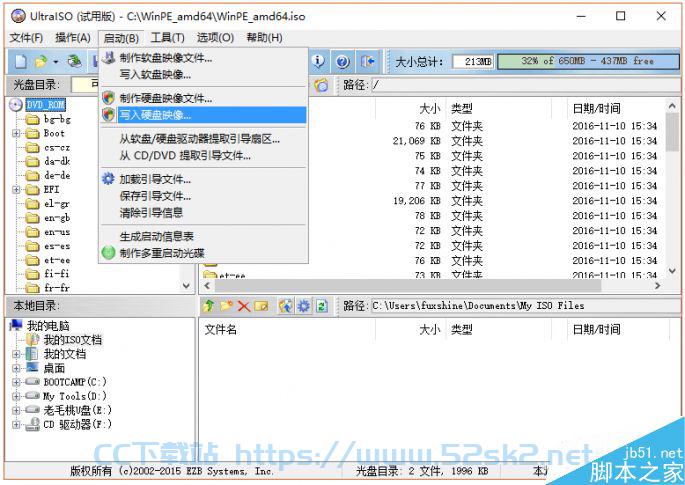The height and width of the screenshot is (485, 685).
Task: Select the de-de folder in disc tree
Action: pos(57,175)
